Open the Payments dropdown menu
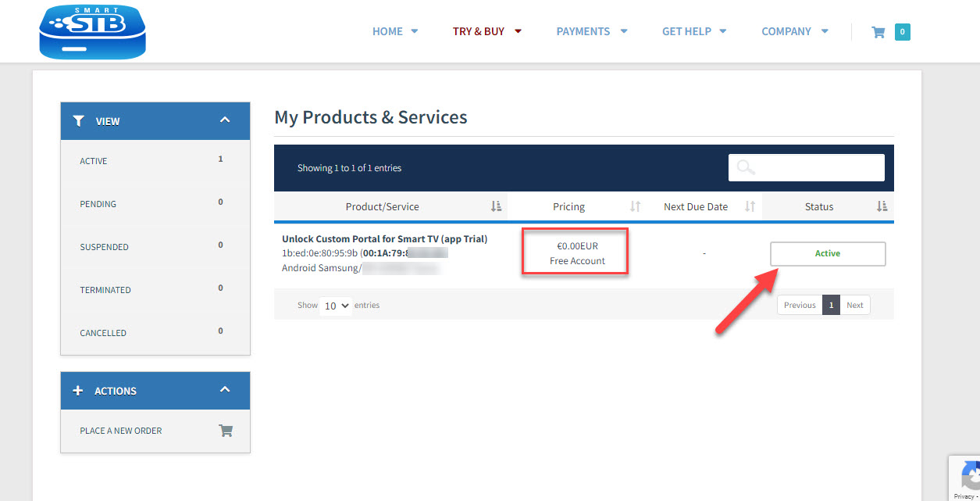This screenshot has width=980, height=501. tap(591, 32)
